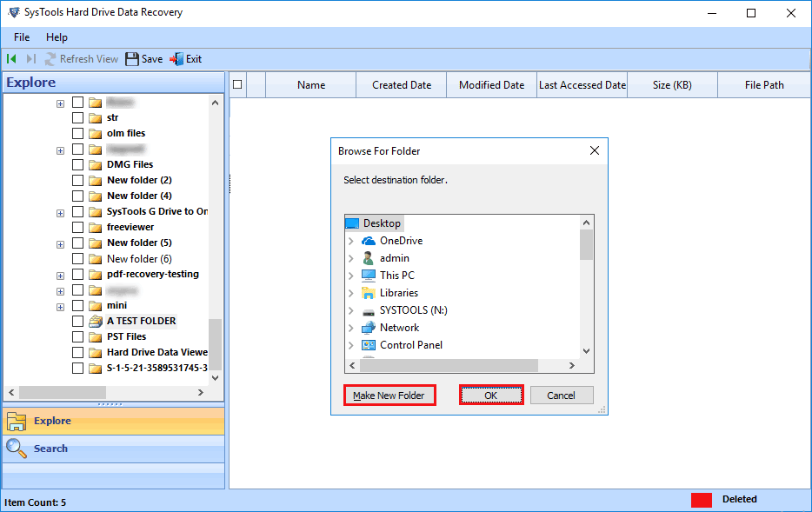Click the This PC monitor icon
Image resolution: width=812 pixels, height=512 pixels.
tap(369, 275)
